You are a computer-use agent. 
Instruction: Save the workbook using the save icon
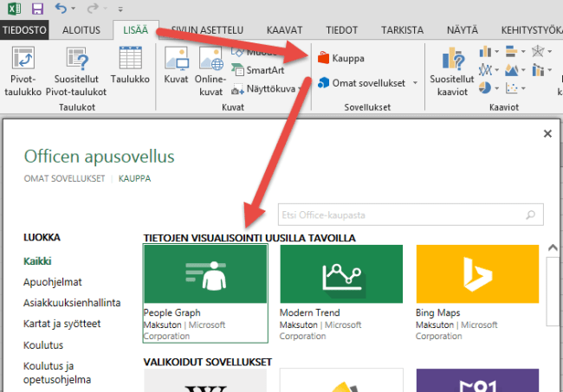37,10
